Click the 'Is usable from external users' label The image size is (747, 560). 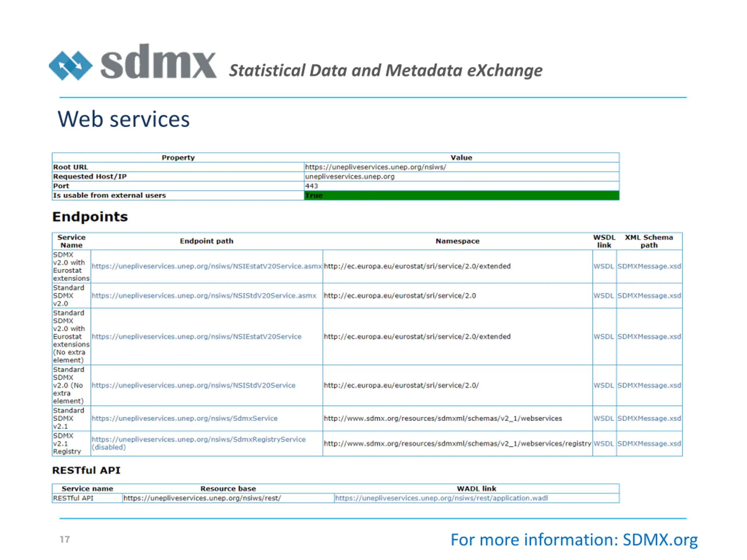pyautogui.click(x=109, y=195)
